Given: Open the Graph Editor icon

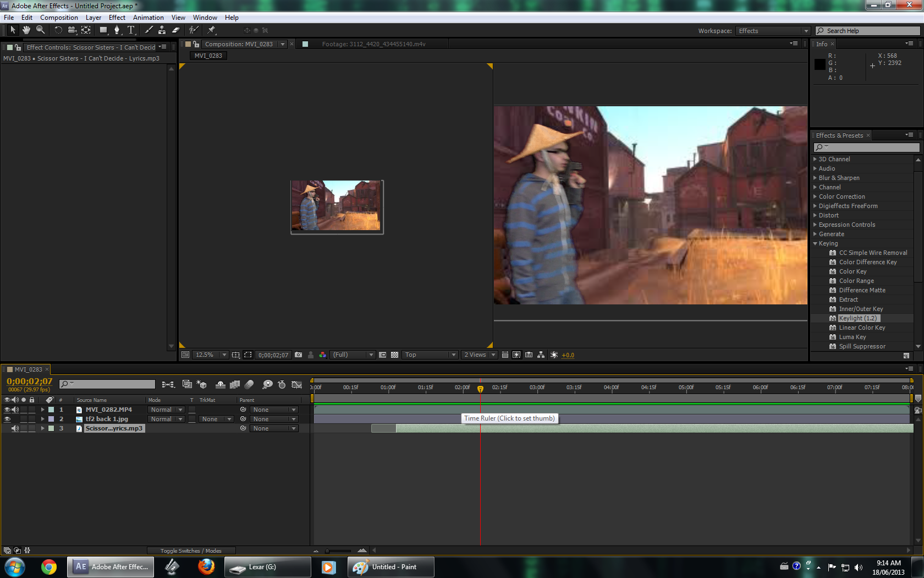Looking at the screenshot, I should coord(297,384).
